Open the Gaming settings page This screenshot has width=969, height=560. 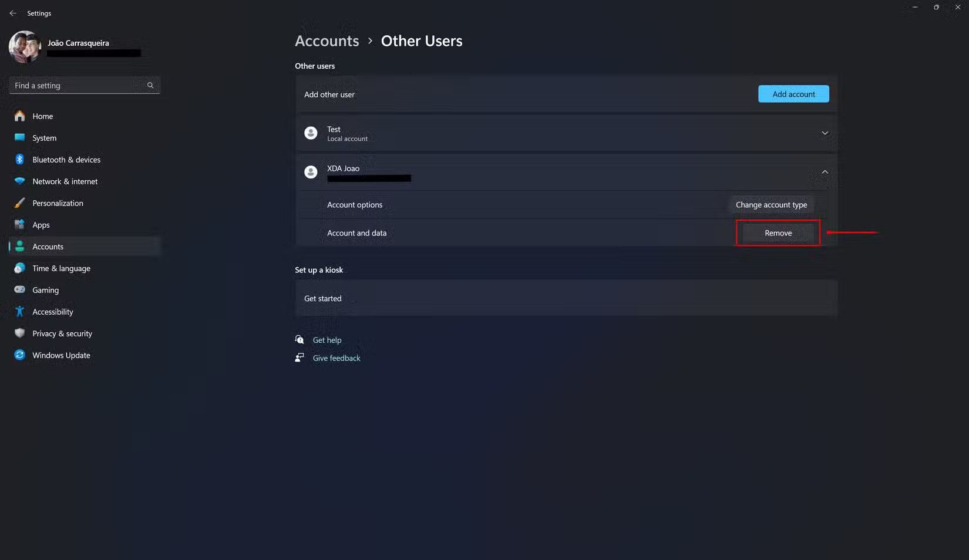[x=45, y=290]
